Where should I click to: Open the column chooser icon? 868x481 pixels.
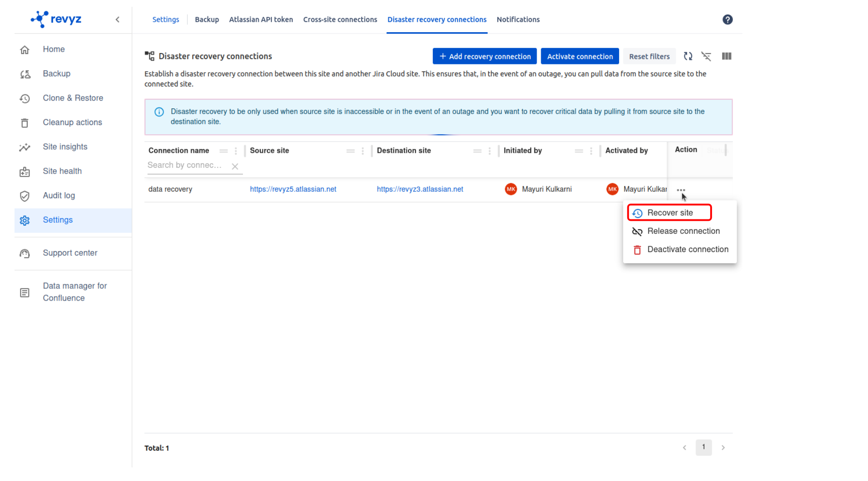click(726, 56)
